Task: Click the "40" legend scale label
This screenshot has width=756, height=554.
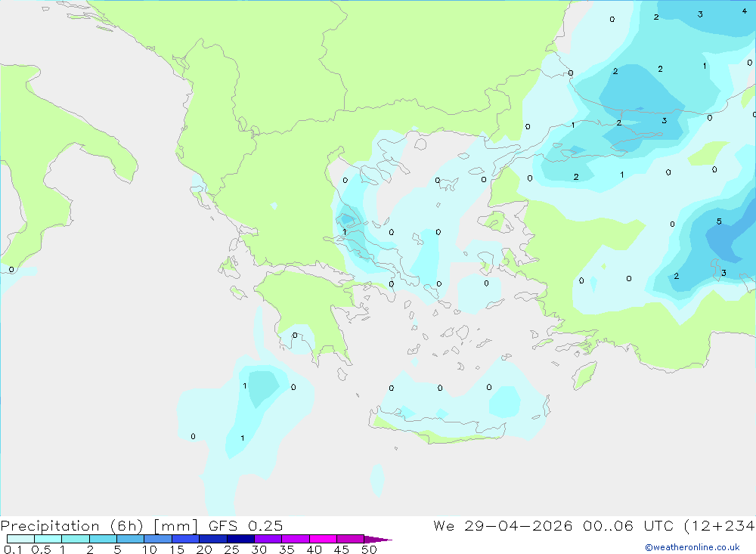Action: [x=314, y=549]
